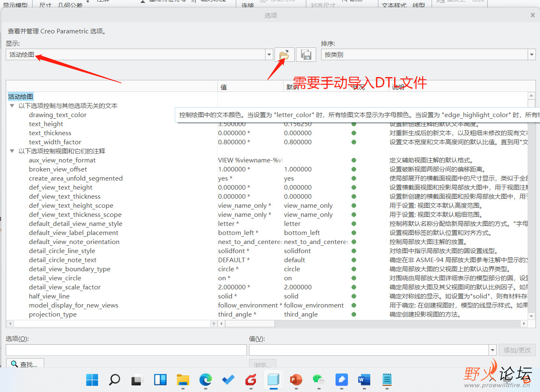This screenshot has height=392, width=540.
Task: Click right arrow of the value pane horizontal scrollbar
Action: (524, 324)
